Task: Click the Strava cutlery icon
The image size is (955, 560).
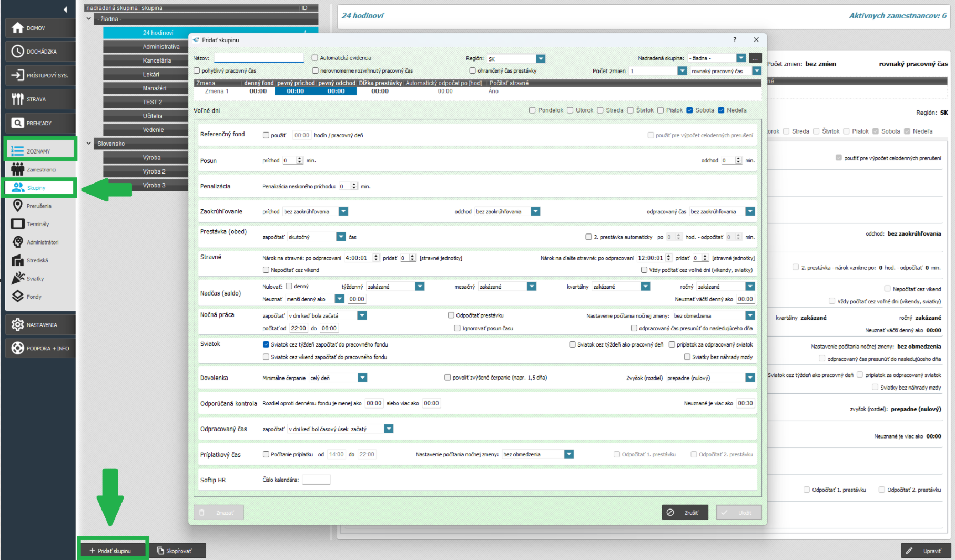Action: point(18,99)
